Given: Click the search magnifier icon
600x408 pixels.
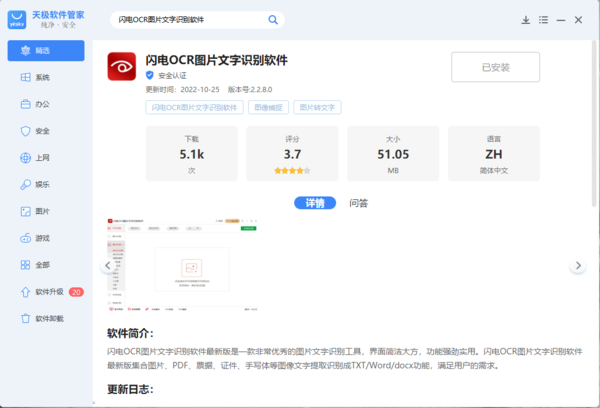Looking at the screenshot, I should 273,19.
